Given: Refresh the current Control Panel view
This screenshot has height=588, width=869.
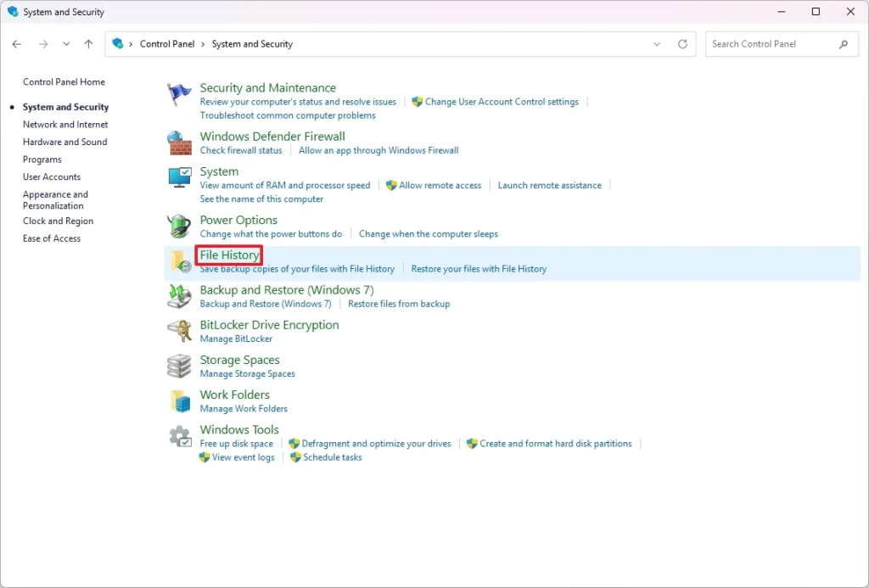Looking at the screenshot, I should click(682, 44).
